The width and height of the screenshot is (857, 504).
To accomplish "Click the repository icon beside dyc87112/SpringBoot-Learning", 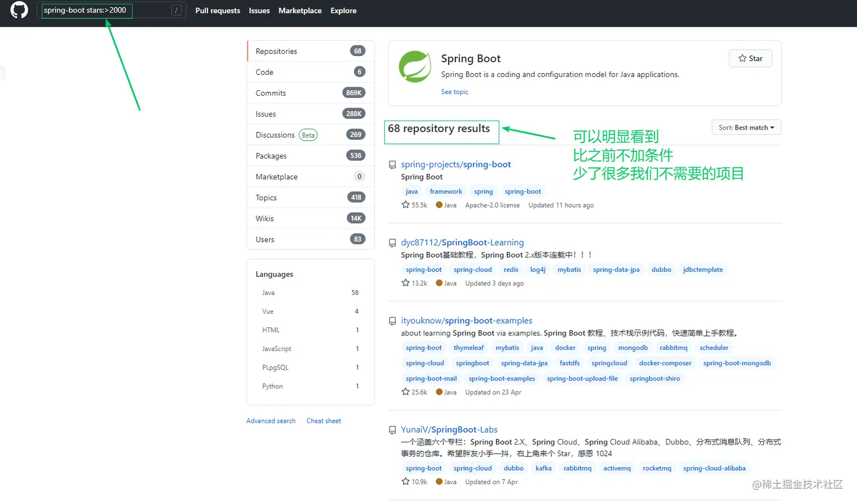I will click(392, 243).
